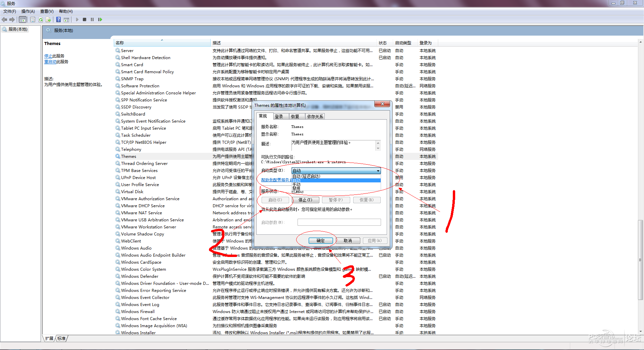Image resolution: width=644 pixels, height=350 pixels.
Task: Toggle the show/hide action pane toolbar icon
Action: click(x=66, y=19)
